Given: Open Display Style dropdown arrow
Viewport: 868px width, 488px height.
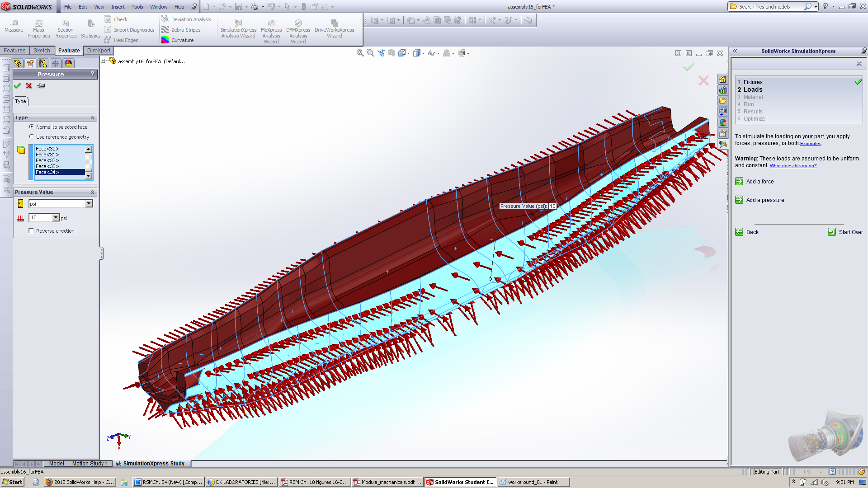Looking at the screenshot, I should [x=424, y=54].
